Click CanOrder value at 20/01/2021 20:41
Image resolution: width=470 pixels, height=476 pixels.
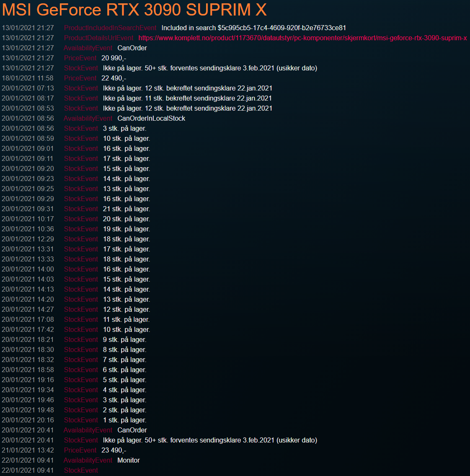[132, 430]
